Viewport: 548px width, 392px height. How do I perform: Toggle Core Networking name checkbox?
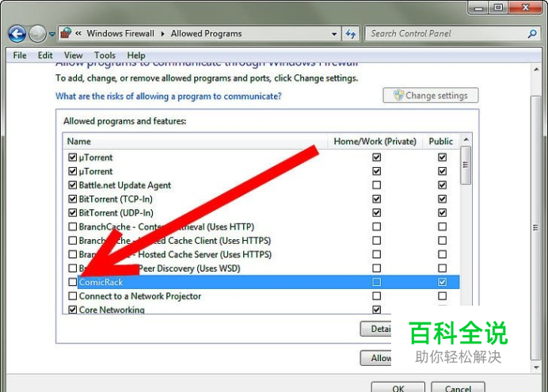(72, 310)
